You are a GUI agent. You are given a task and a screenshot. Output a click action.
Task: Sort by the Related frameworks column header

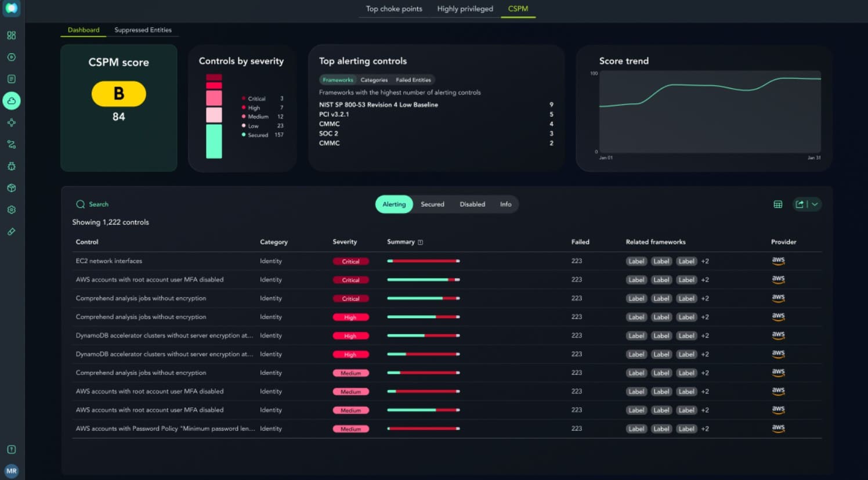656,242
